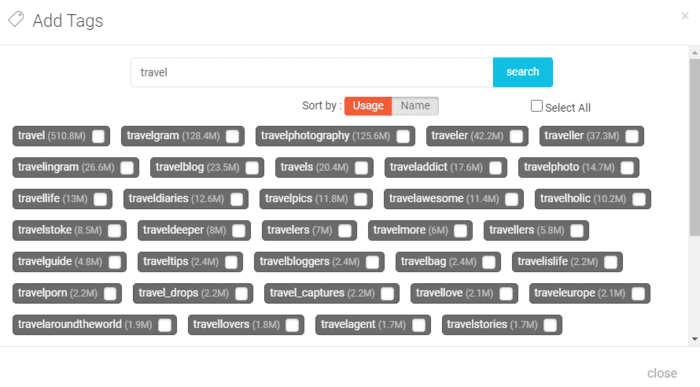700x387 pixels.
Task: Click the scrollbar up arrow
Action: (x=695, y=53)
